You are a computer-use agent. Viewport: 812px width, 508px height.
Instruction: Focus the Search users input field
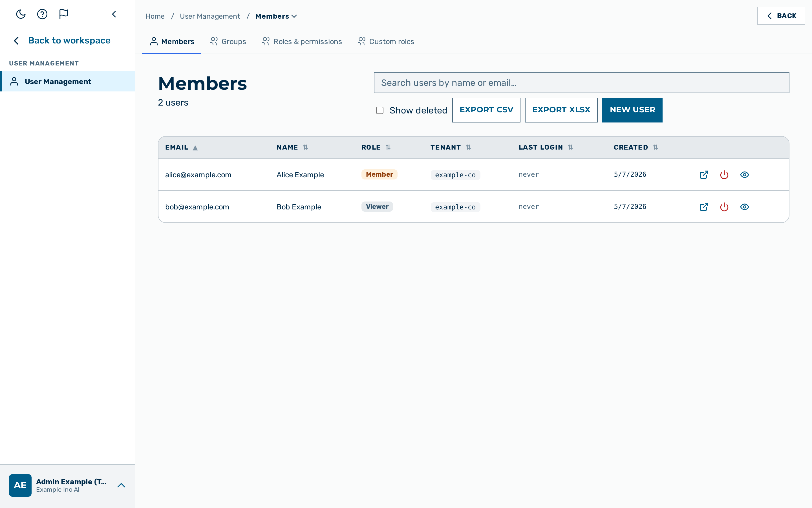581,83
